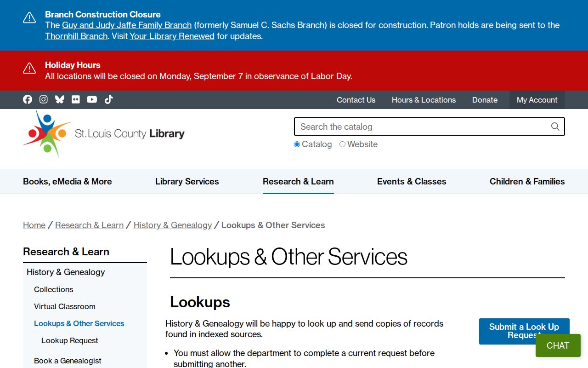
Task: Click the Submit a Look Up Request button
Action: click(x=524, y=331)
